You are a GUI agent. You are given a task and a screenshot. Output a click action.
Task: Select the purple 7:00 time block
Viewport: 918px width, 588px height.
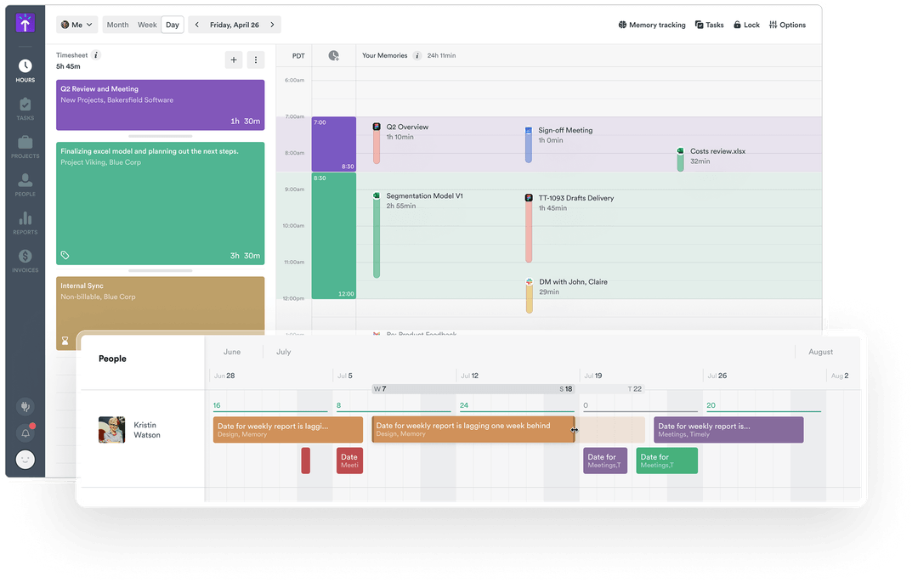333,144
